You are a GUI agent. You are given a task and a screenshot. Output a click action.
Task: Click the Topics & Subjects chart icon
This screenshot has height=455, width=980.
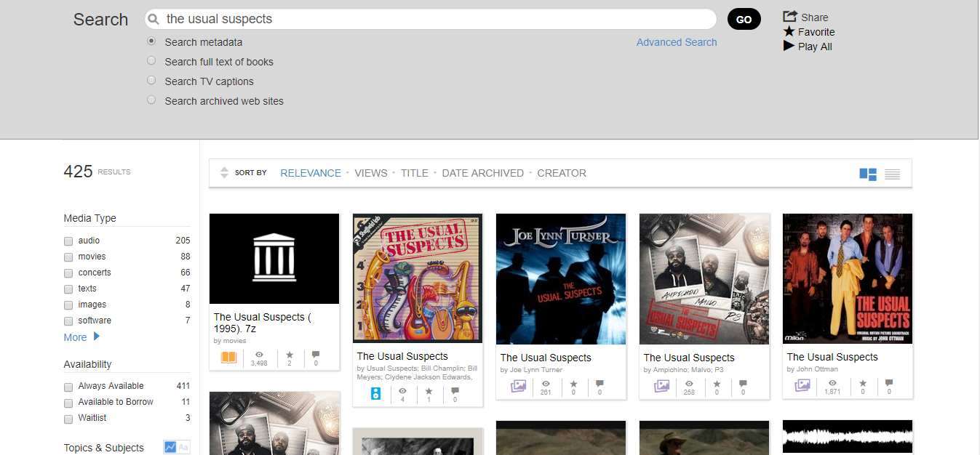tap(170, 447)
